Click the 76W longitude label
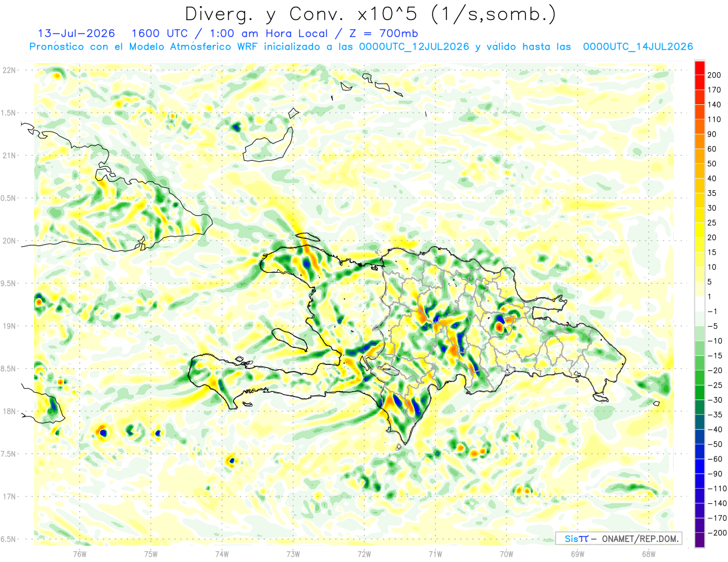Screen dimensions: 728x562 (79, 554)
